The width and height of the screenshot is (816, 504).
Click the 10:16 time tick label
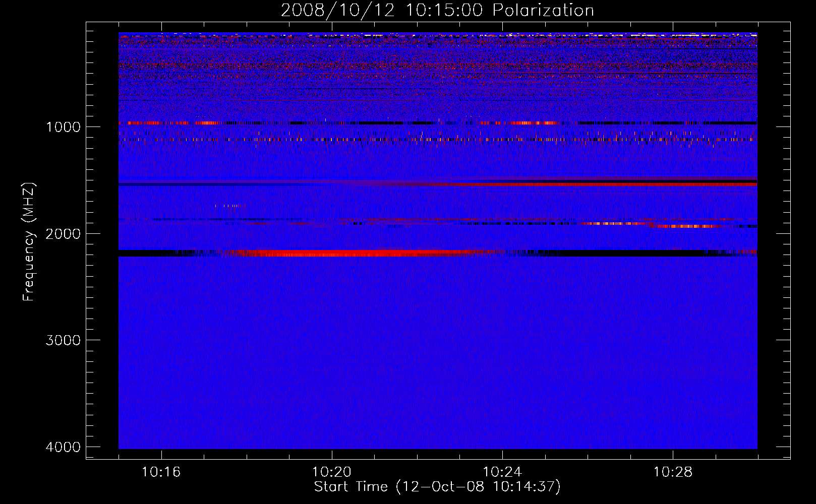coord(161,472)
